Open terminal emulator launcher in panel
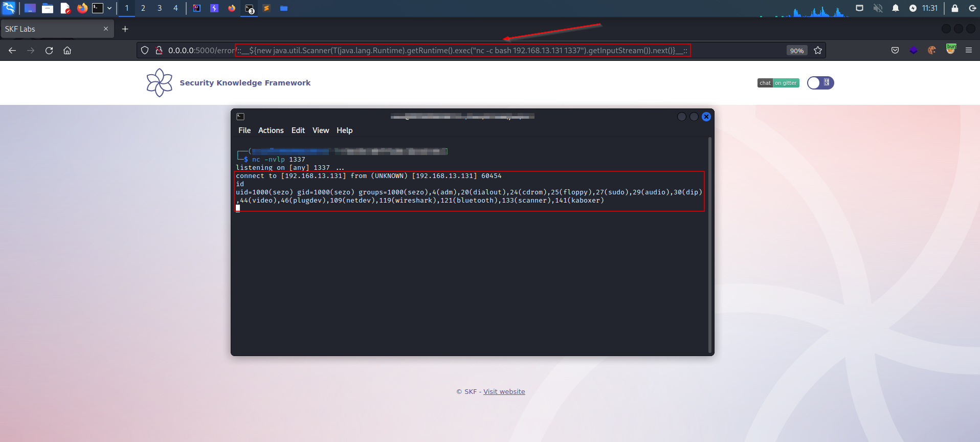 (98, 8)
